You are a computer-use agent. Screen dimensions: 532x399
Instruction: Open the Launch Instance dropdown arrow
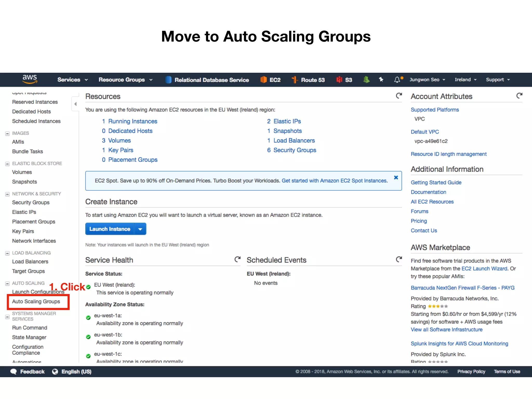pyautogui.click(x=140, y=229)
